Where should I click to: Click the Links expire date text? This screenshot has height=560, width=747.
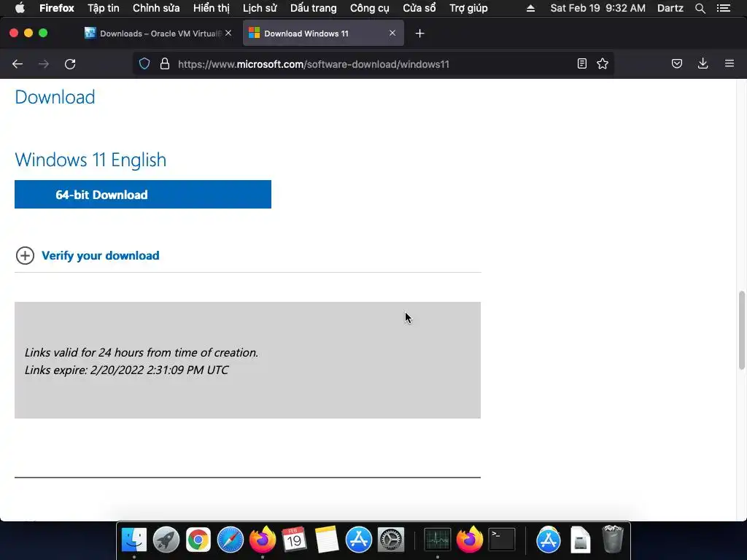(x=126, y=370)
